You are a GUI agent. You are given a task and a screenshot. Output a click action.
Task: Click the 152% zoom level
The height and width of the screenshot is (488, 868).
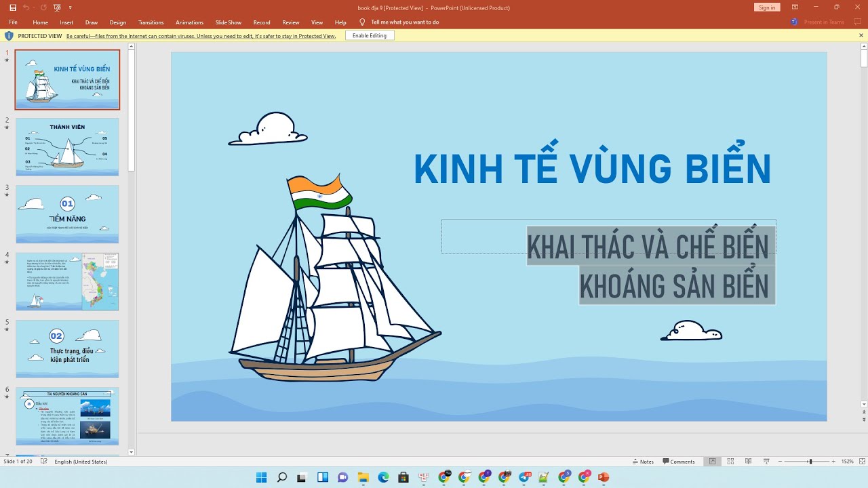tap(847, 462)
